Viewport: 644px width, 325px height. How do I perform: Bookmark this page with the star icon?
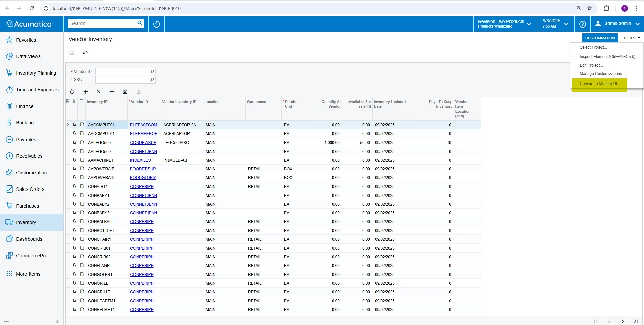pyautogui.click(x=590, y=8)
